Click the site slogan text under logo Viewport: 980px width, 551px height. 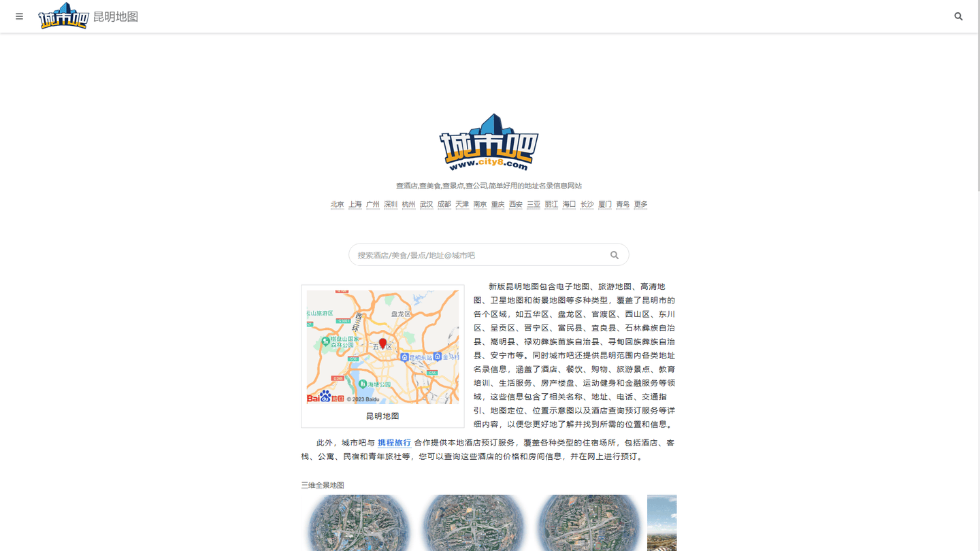coord(489,186)
